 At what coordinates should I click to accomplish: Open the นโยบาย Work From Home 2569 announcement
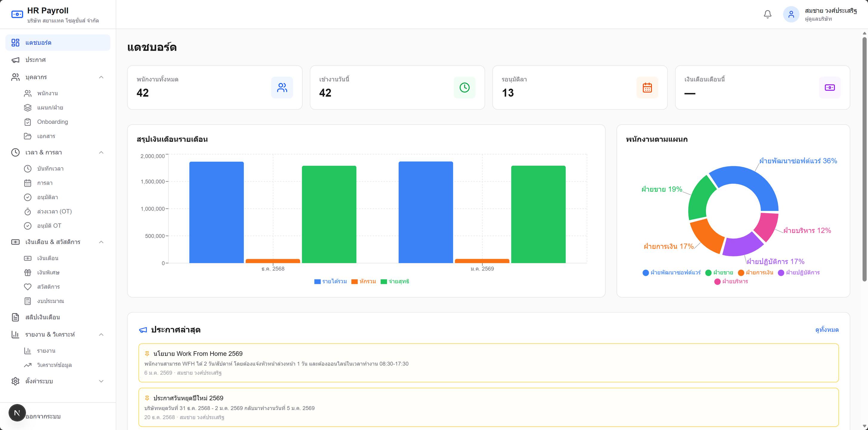[x=489, y=363]
